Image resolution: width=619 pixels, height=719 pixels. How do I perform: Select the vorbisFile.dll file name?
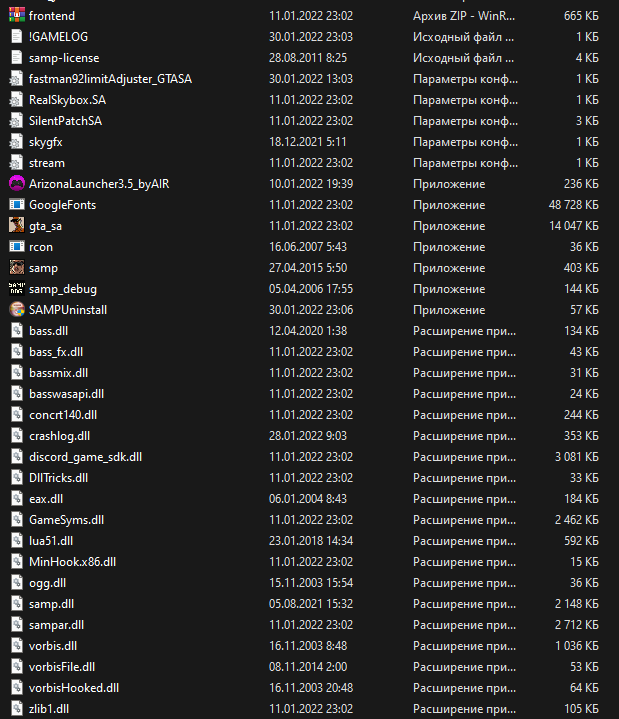click(x=62, y=667)
